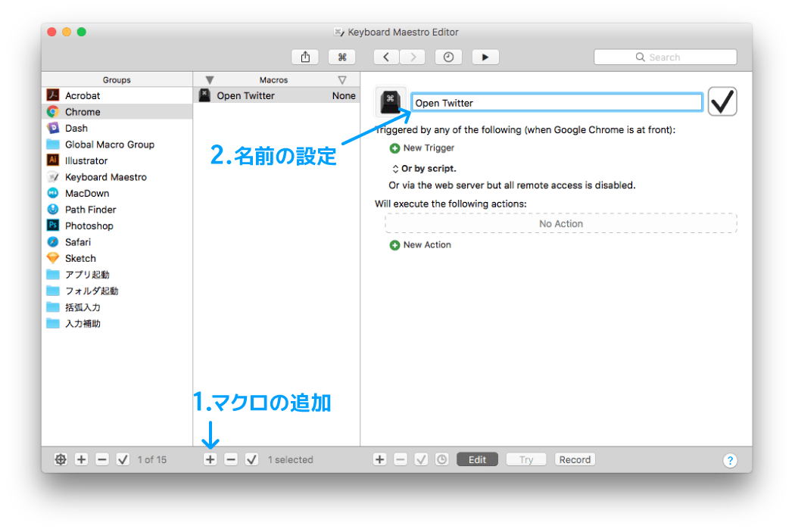Image resolution: width=795 pixels, height=532 pixels.
Task: Click the share/export icon in toolbar
Action: pyautogui.click(x=305, y=56)
